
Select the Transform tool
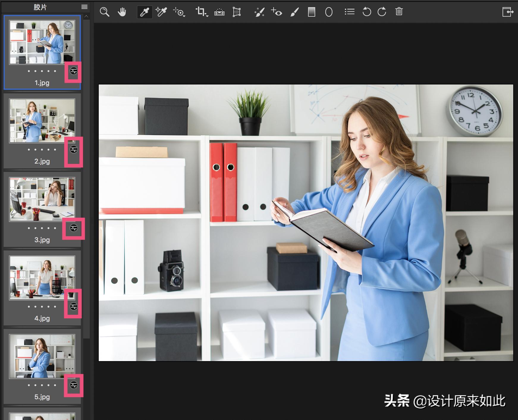coord(237,12)
